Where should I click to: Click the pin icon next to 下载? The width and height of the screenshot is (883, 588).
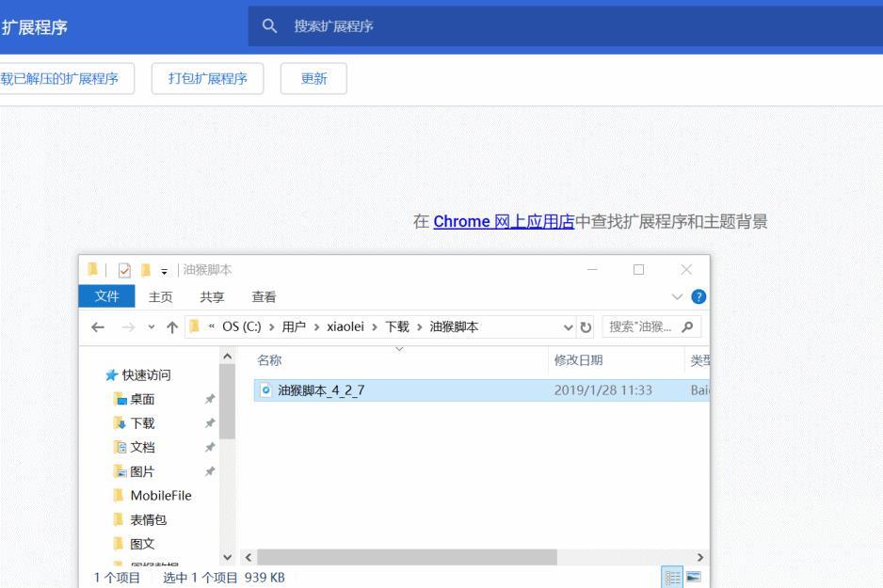(210, 423)
